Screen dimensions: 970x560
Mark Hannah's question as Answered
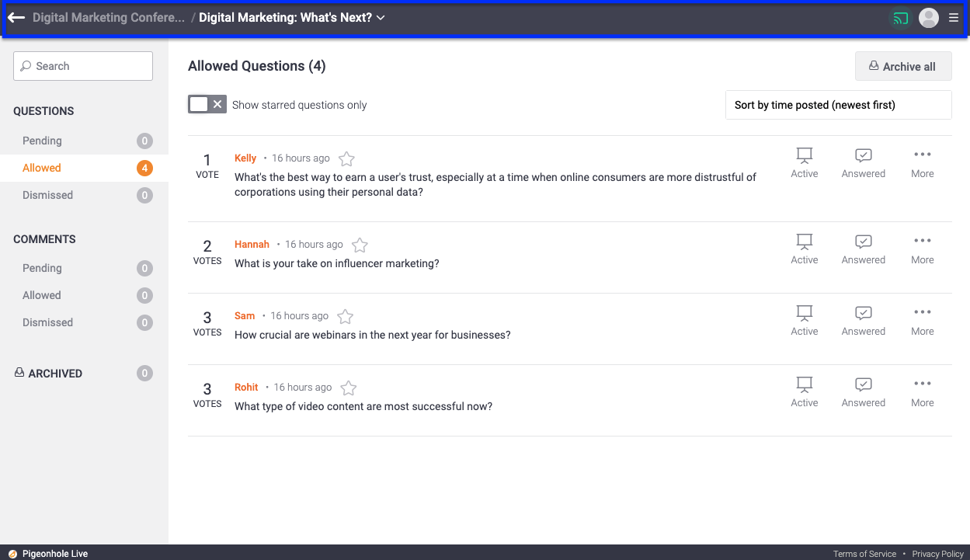tap(863, 249)
